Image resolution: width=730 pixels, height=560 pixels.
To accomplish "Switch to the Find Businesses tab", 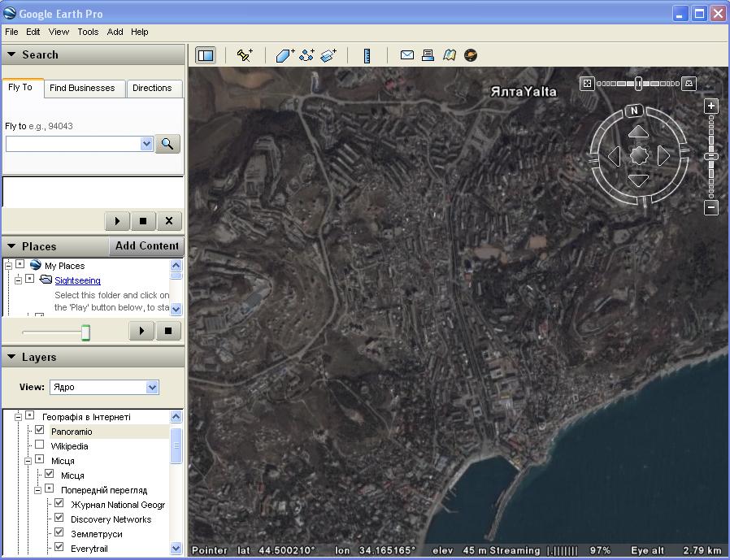I will (81, 88).
